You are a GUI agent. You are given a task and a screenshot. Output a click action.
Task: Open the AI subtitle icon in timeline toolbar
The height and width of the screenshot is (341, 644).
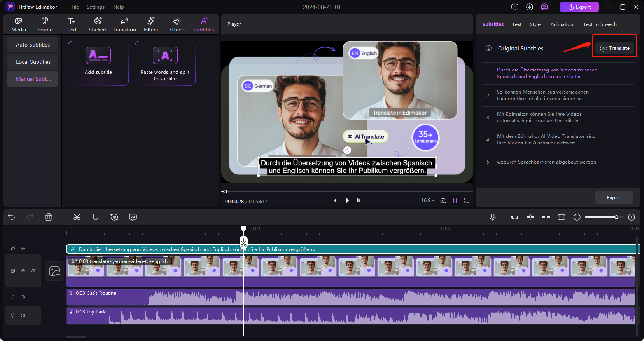tap(133, 217)
